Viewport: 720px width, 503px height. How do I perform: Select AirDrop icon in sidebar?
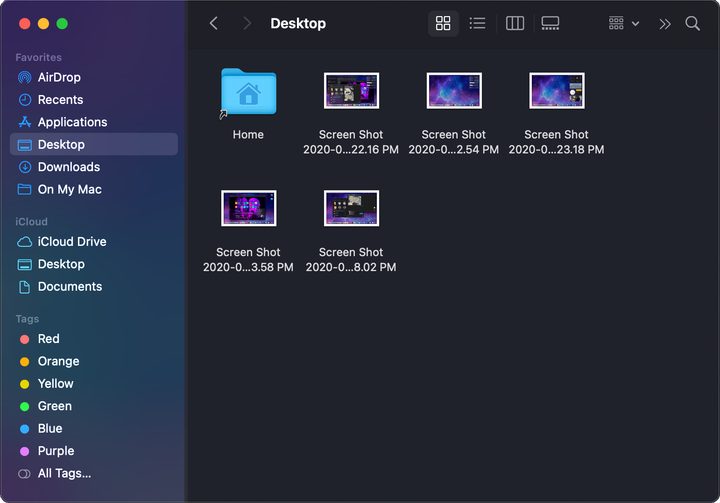click(x=24, y=77)
